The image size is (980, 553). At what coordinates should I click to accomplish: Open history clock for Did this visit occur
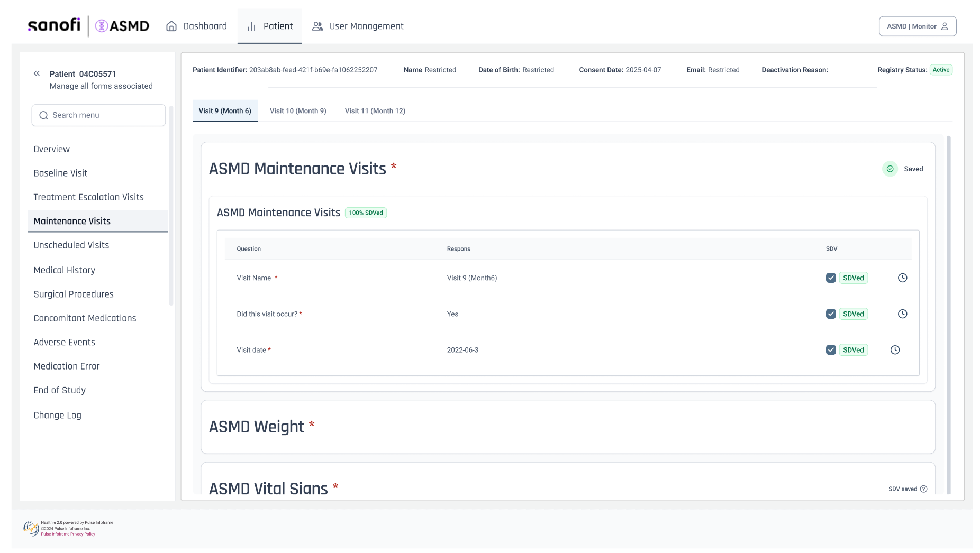[x=903, y=314]
